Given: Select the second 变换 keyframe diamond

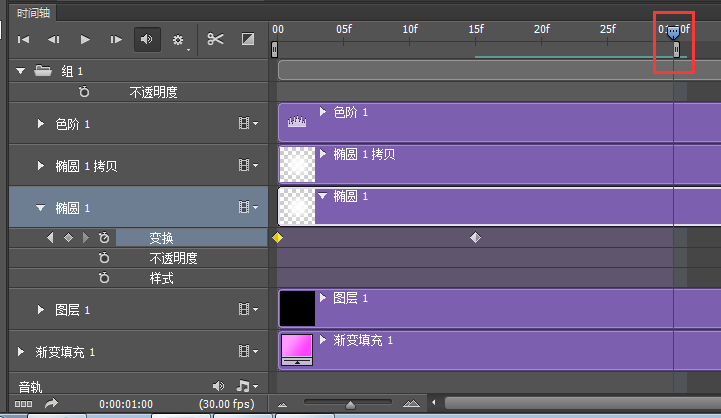Looking at the screenshot, I should click(x=475, y=238).
